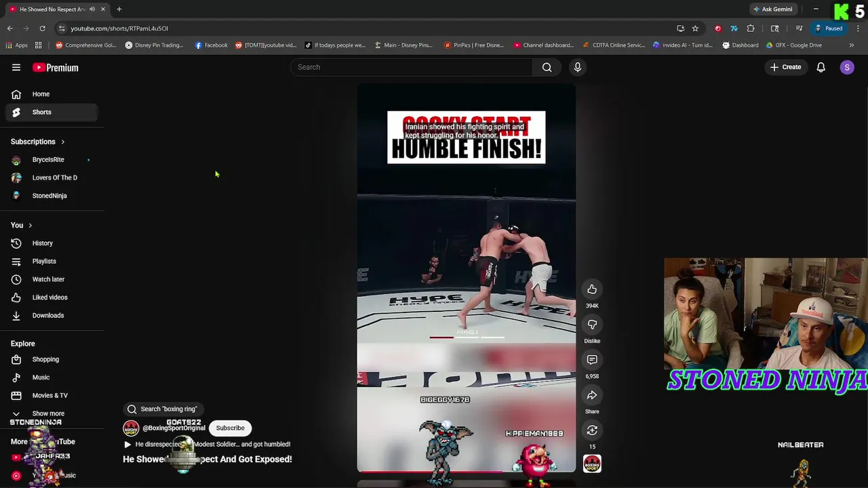Open Chrome extensions puzzle icon
The image size is (868, 488).
tap(751, 28)
